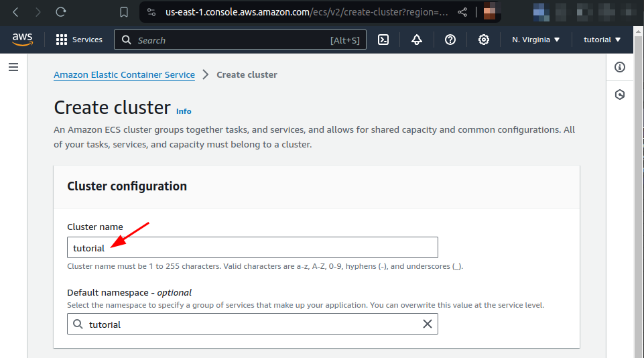Expand the N. Virginia region dropdown

pos(535,40)
